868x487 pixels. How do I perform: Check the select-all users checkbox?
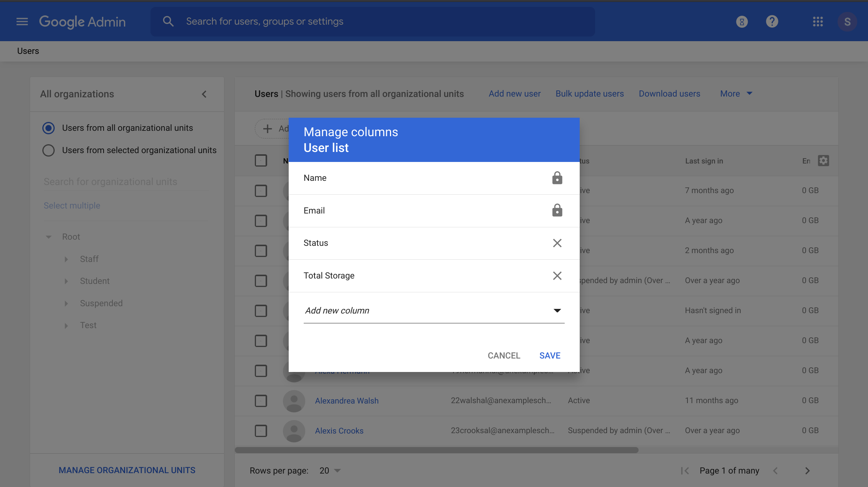[261, 160]
